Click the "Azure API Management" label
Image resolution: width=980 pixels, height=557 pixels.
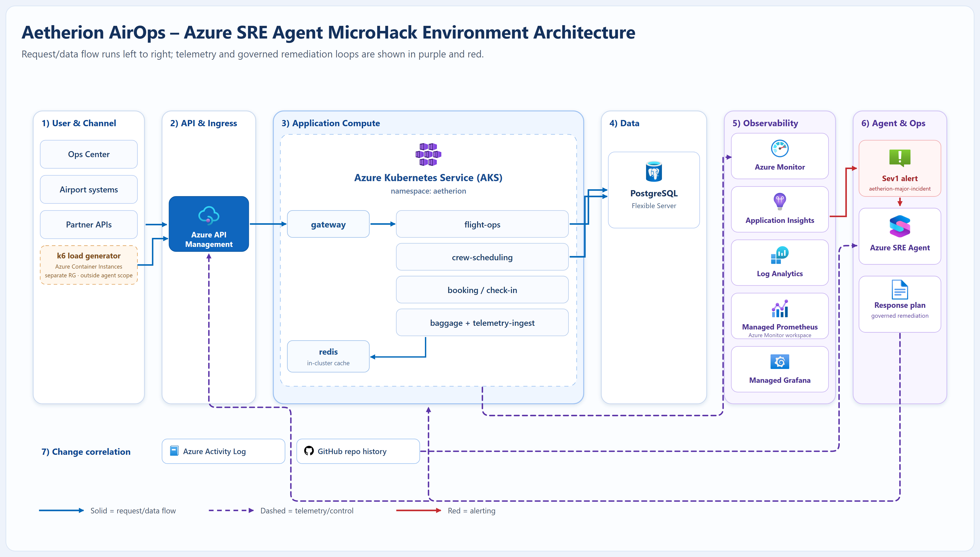click(x=209, y=240)
